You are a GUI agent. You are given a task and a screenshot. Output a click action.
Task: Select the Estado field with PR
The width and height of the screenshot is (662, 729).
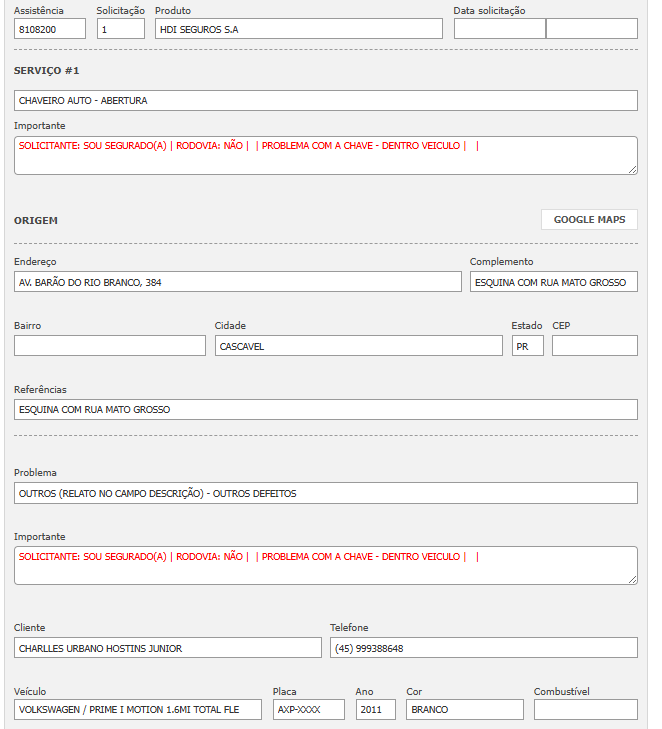pos(527,346)
